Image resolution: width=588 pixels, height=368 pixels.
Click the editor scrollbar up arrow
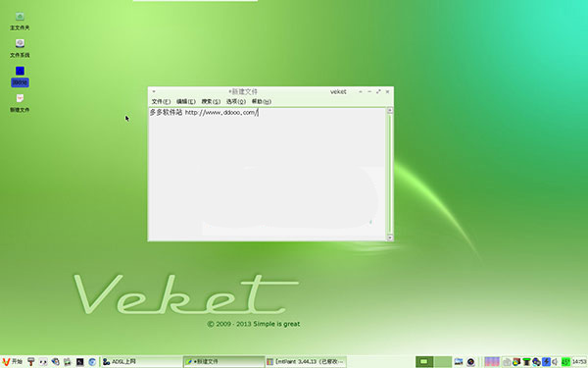tap(390, 110)
